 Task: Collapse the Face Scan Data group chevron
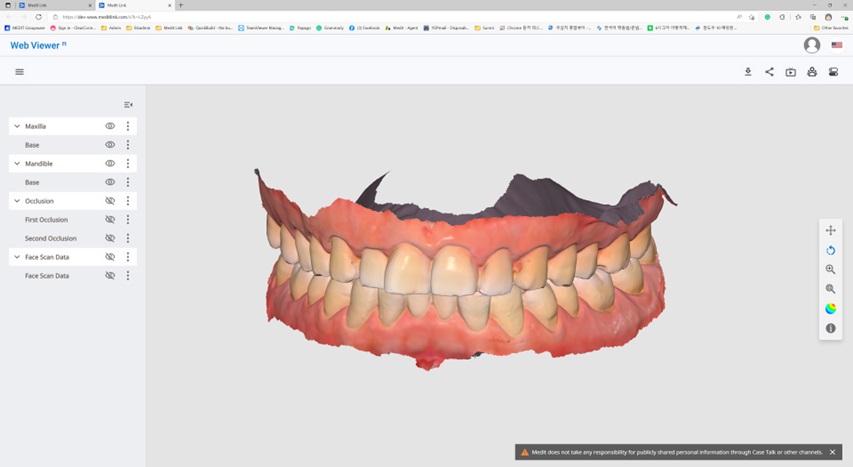[x=17, y=257]
